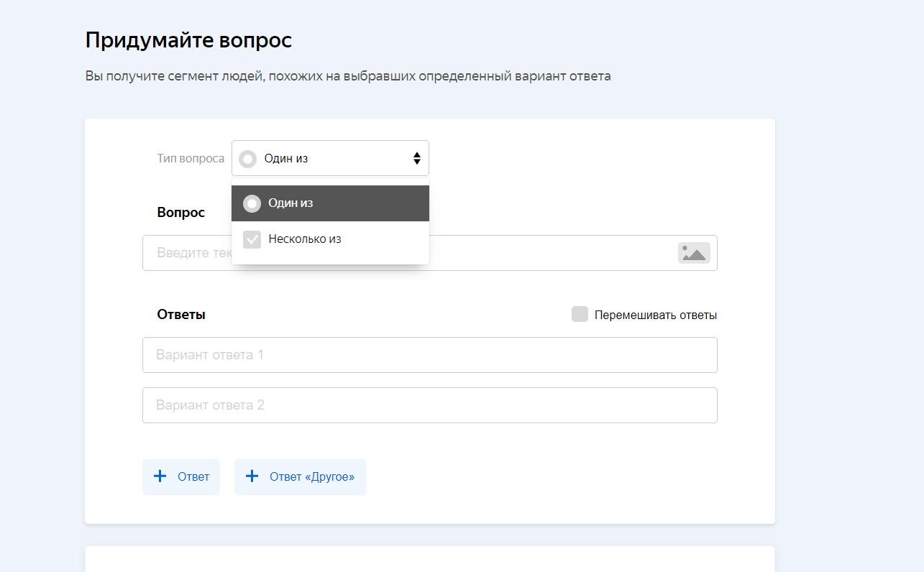Viewport: 924px width, 572px height.
Task: Click the «Придумайте вопрос» page title
Action: pos(188,40)
